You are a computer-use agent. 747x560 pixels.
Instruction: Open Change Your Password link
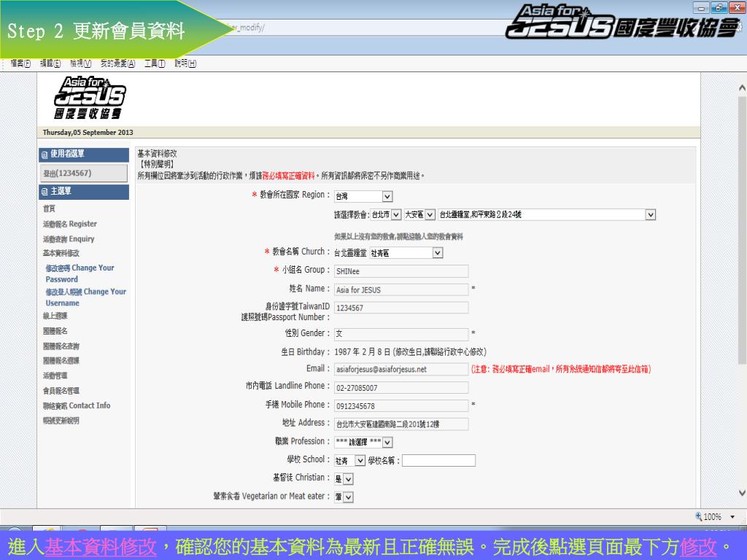click(80, 274)
